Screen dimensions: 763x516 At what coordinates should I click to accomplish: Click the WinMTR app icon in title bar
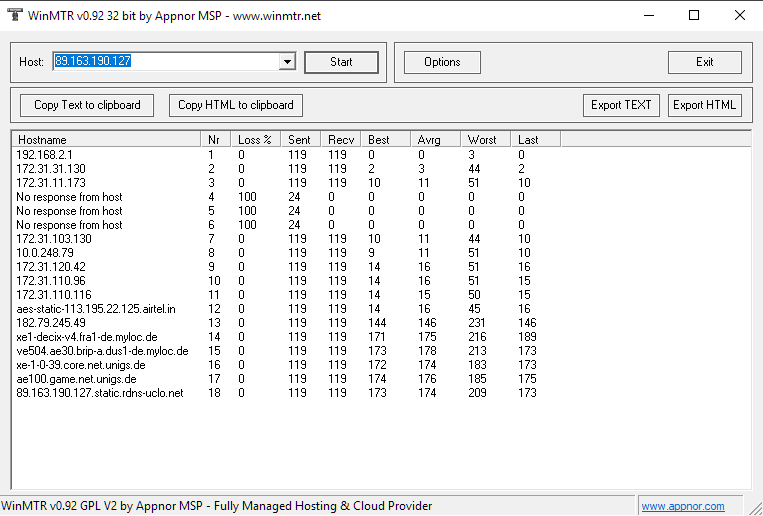click(x=15, y=15)
